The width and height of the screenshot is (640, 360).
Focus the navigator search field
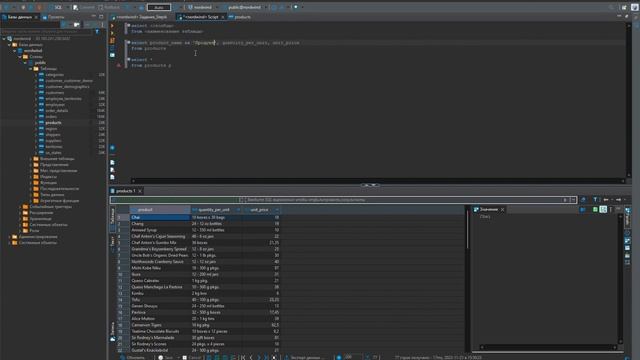47,31
